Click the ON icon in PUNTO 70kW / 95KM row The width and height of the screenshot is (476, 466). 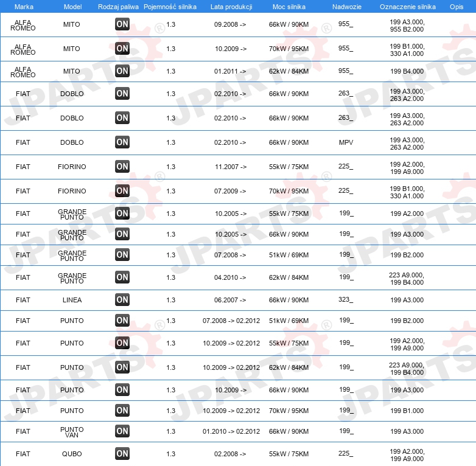(122, 411)
